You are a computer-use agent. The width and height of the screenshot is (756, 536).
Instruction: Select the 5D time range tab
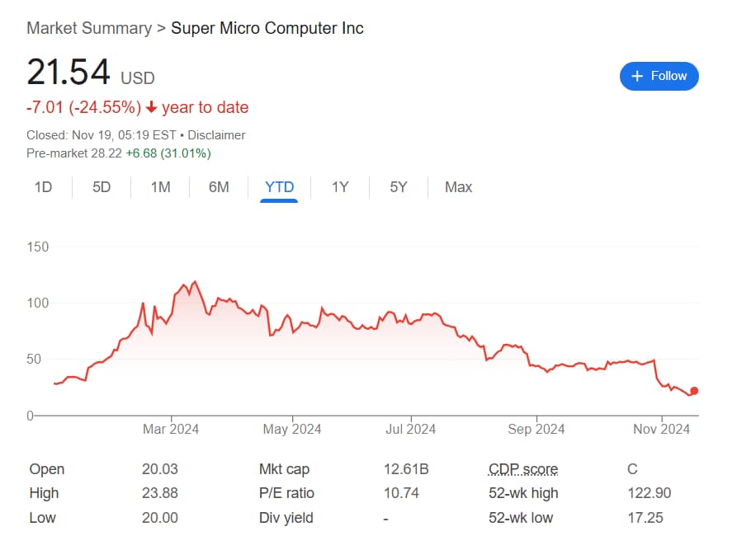[102, 187]
